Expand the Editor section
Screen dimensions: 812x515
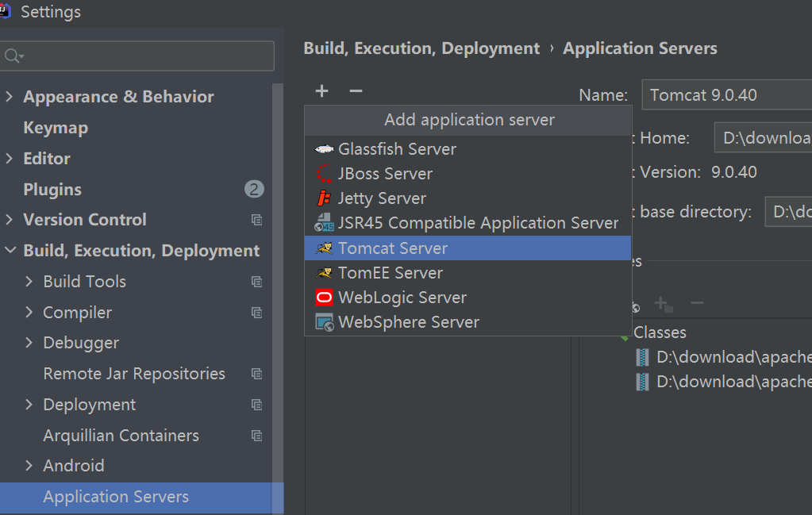(x=10, y=159)
